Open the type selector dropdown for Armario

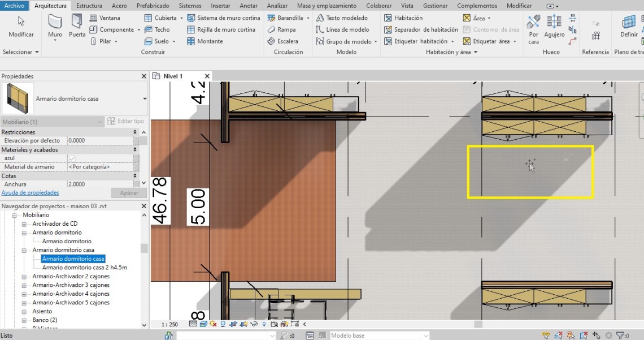(x=145, y=98)
